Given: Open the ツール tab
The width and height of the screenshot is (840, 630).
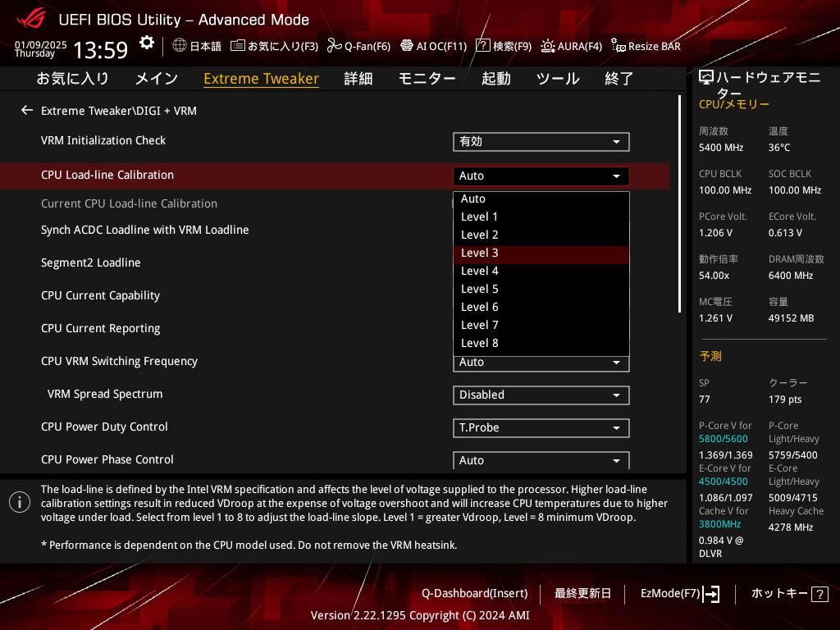Looking at the screenshot, I should [x=558, y=79].
